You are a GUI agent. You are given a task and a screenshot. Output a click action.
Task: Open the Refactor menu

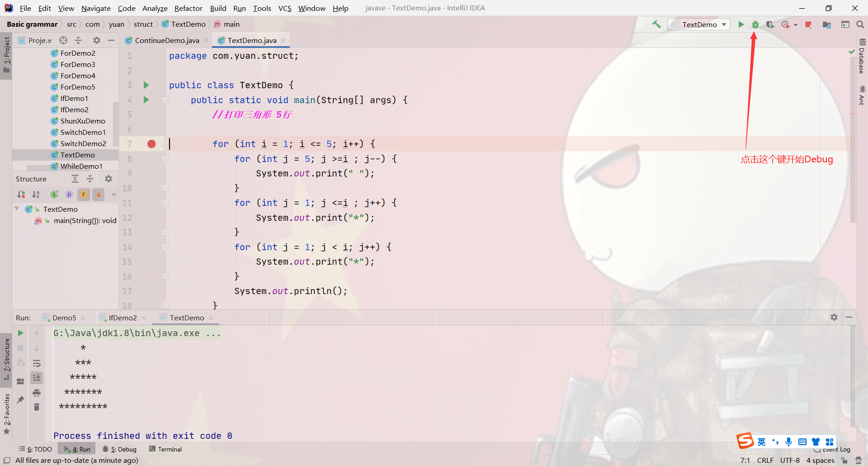[x=188, y=8]
